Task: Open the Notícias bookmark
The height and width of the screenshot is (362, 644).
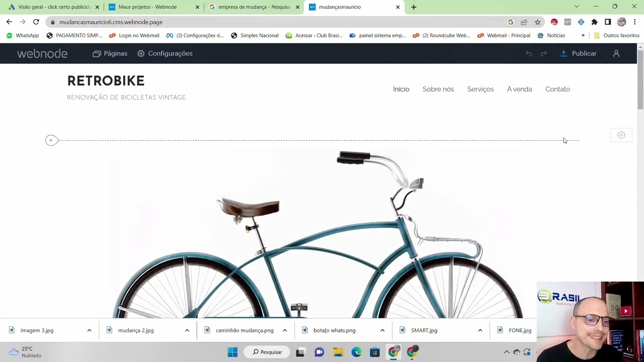Action: (x=551, y=36)
